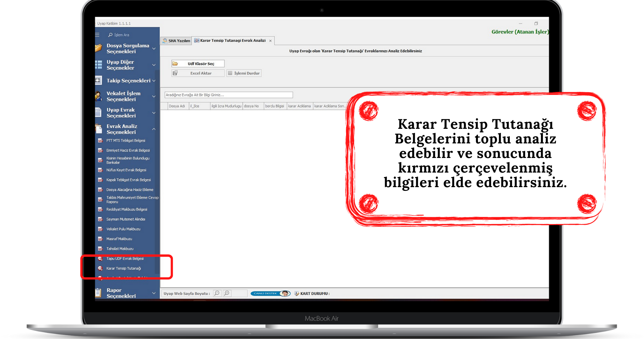Open Takbis Mahrumiyet Ekleme Cevap Raporu item
Screen dimensions: 644x339
pos(132,199)
